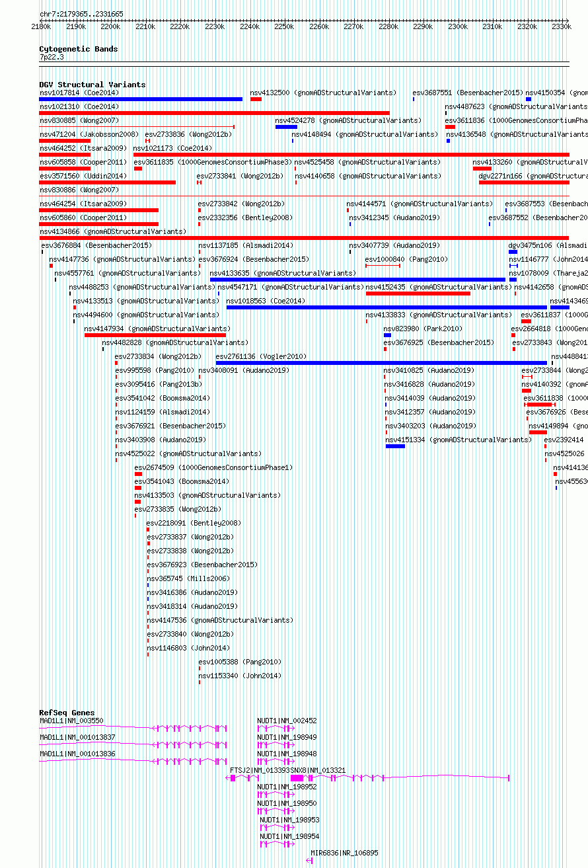Screen dimensions: 588x868
Task: Click the red bar under nsv1021310 (Coe2014)
Action: click(215, 113)
